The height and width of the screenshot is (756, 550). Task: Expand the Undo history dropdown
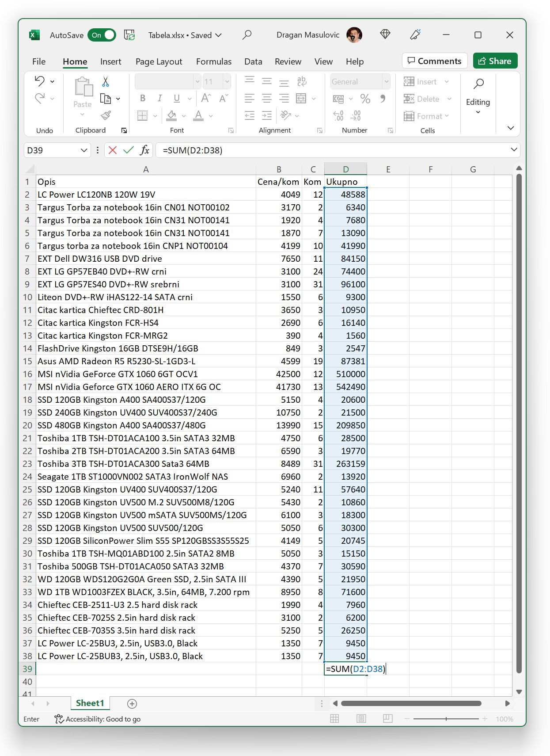tap(53, 81)
